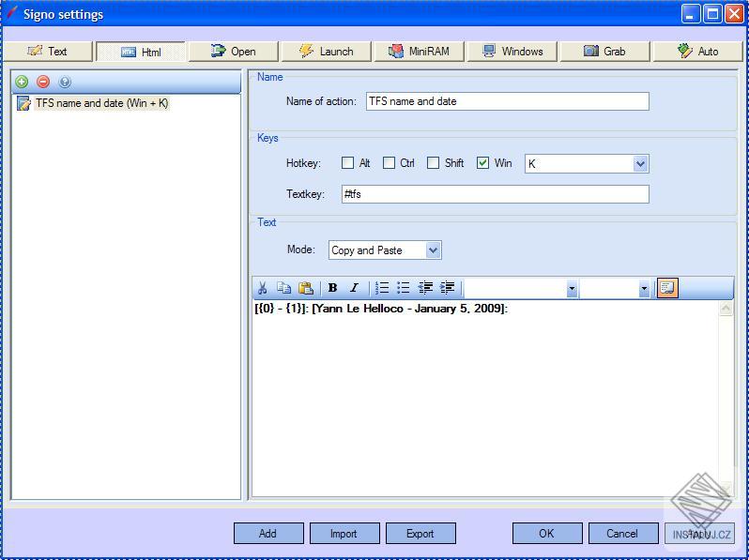Viewport: 749px width, 560px height.
Task: Click the Name of action text field
Action: [x=507, y=101]
